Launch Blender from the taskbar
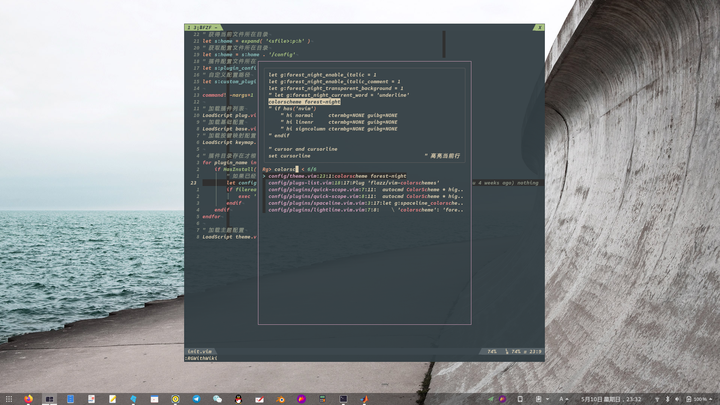 coord(280,399)
